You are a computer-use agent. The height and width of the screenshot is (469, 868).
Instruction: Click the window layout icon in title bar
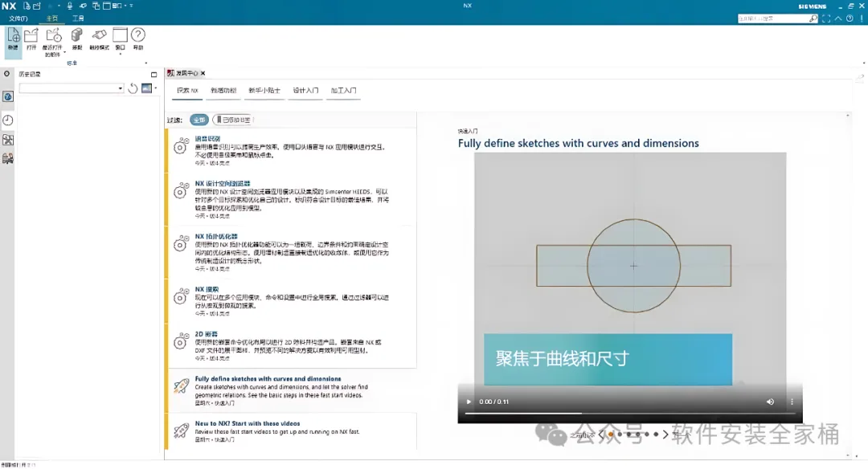pyautogui.click(x=107, y=6)
